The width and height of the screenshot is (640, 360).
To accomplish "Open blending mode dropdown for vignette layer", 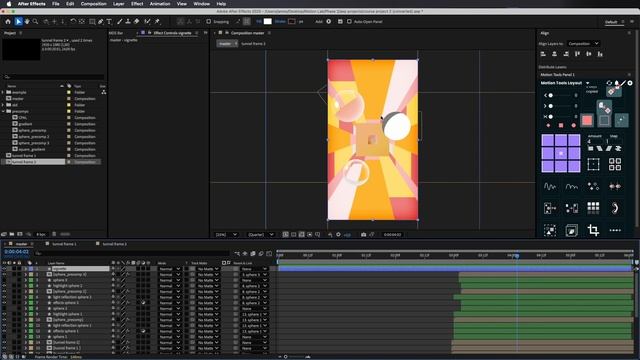I will [169, 269].
